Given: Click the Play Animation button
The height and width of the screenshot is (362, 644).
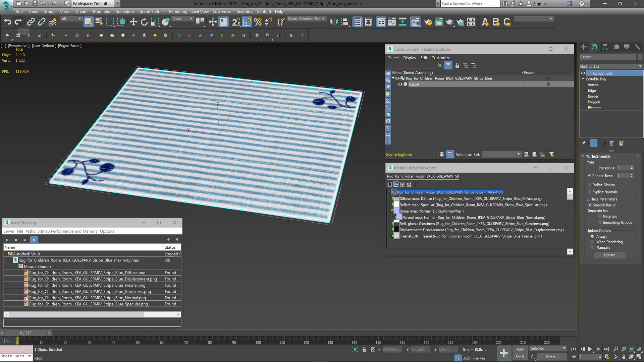Looking at the screenshot, I should point(590,349).
